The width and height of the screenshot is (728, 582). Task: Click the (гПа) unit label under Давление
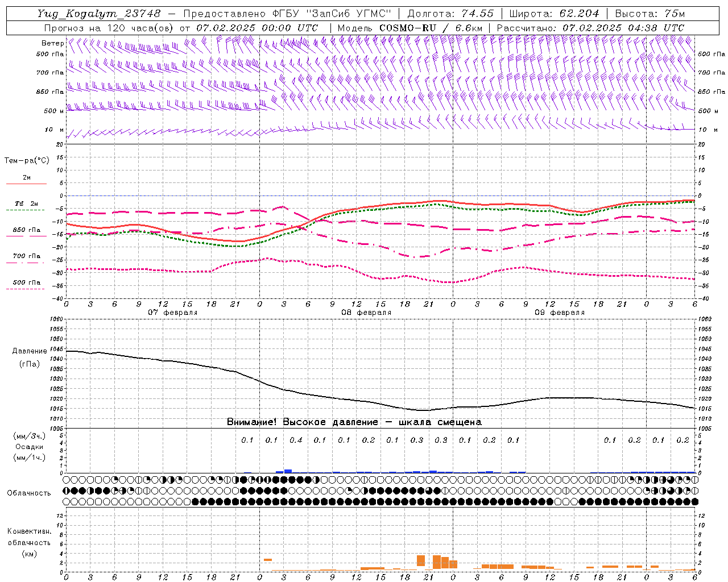[29, 364]
